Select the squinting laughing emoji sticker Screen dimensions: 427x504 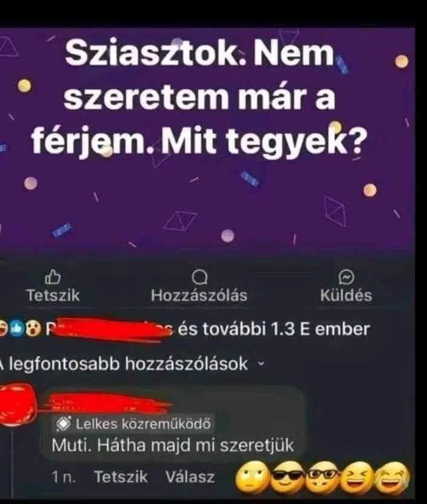[358, 477]
